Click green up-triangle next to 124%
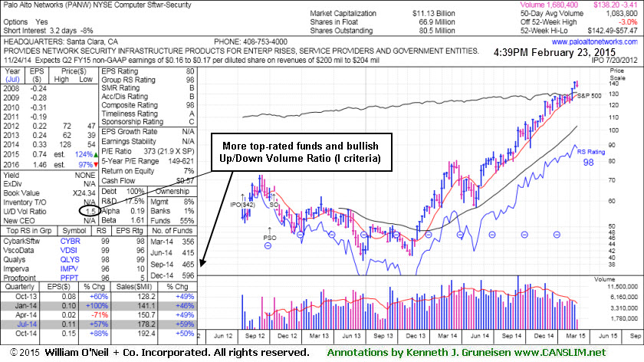The width and height of the screenshot is (644, 362). [96, 155]
